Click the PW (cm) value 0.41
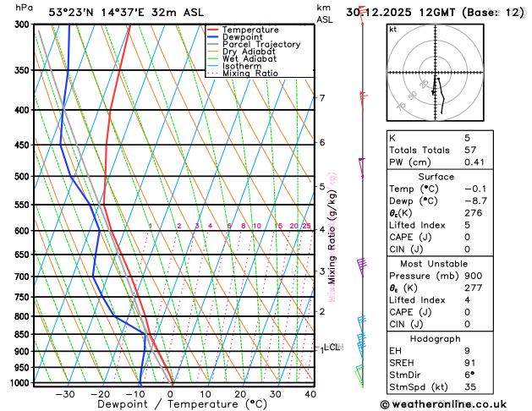The image size is (532, 411). (474, 162)
